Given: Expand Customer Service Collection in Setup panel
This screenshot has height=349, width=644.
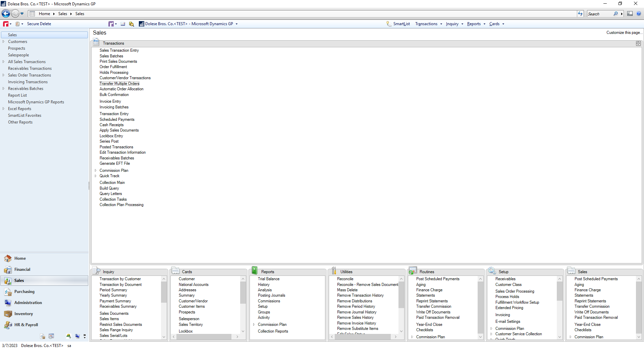Looking at the screenshot, I should coord(491,334).
